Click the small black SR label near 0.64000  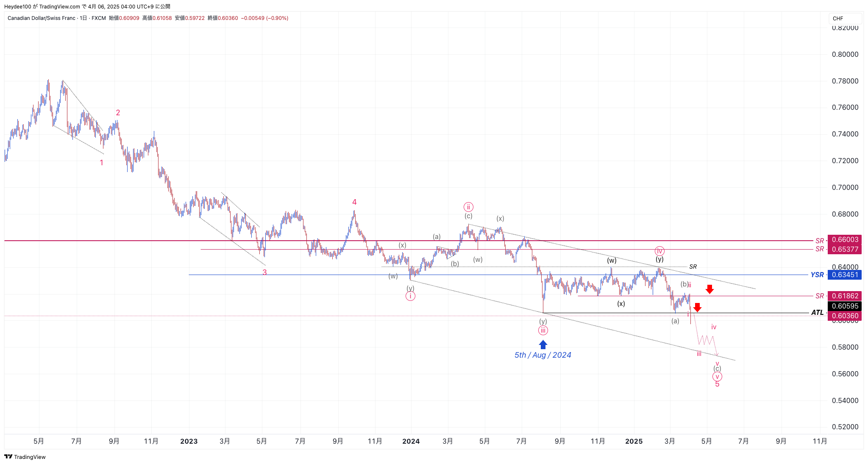[693, 267]
